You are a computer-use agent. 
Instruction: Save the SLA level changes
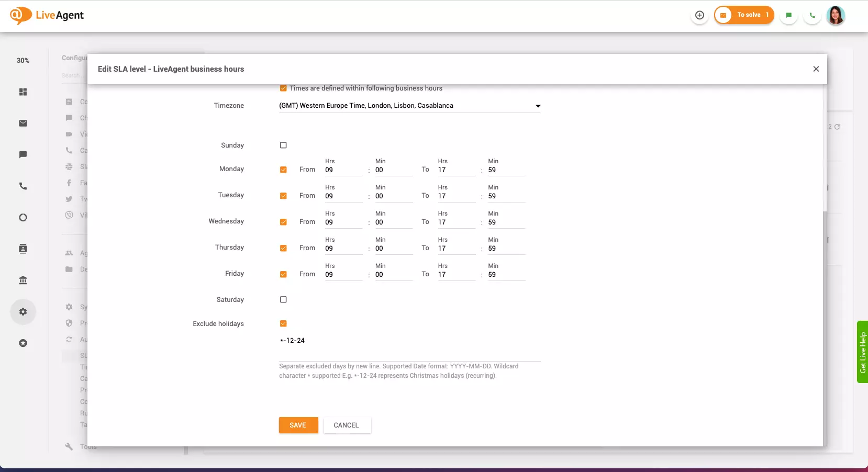(x=298, y=425)
